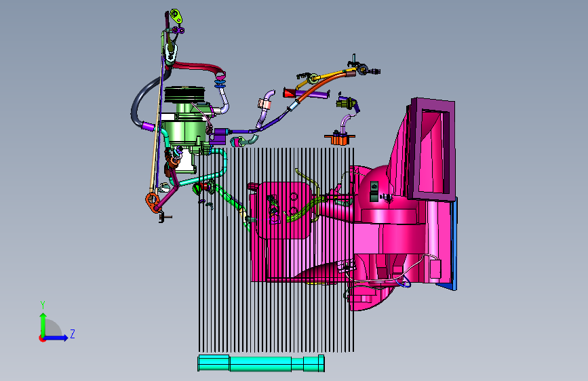Select the crimson hose above the compressor

point(198,66)
